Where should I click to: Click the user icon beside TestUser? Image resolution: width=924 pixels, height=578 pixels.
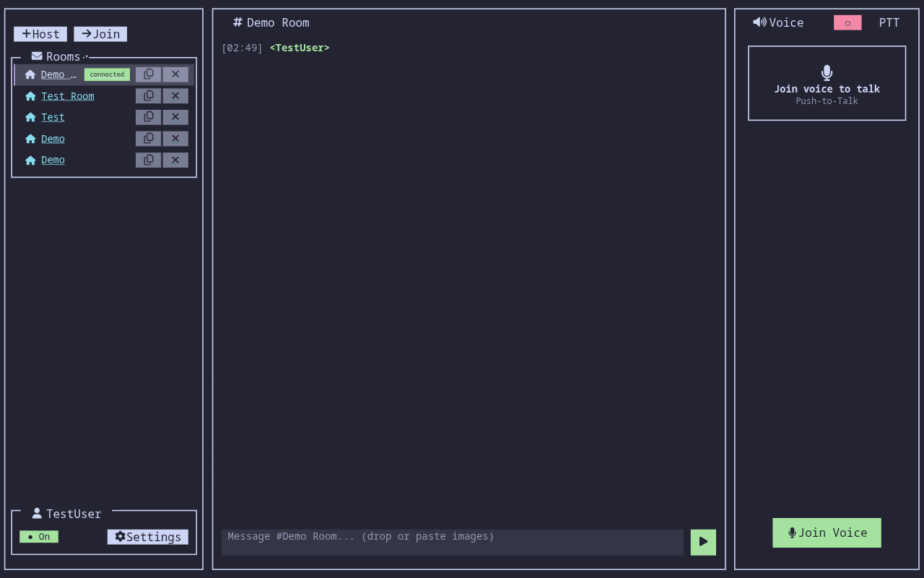point(37,513)
